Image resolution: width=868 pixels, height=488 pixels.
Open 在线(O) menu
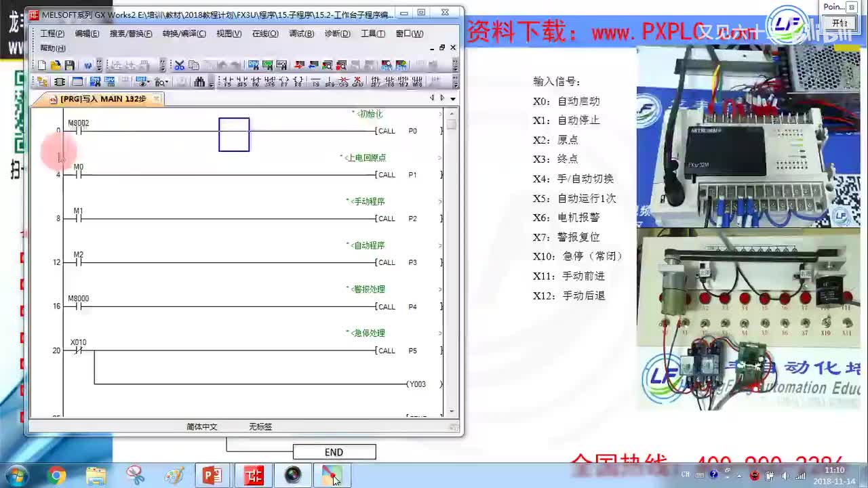coord(265,33)
